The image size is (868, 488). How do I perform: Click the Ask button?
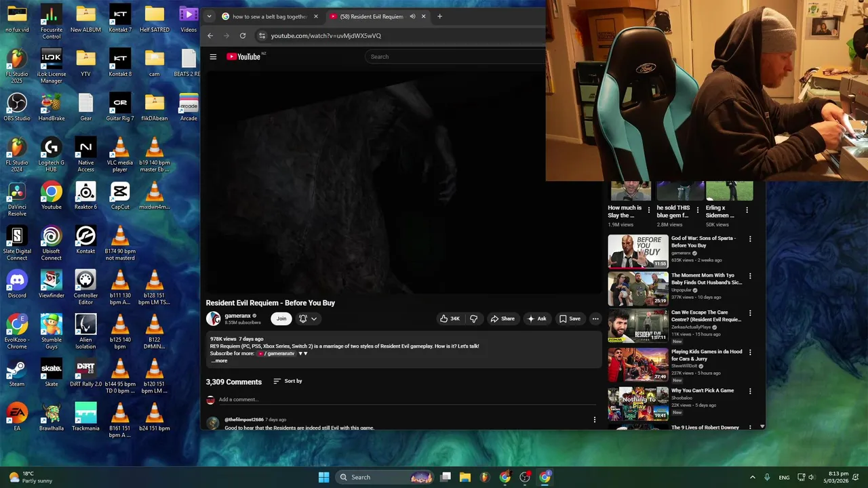(x=536, y=319)
